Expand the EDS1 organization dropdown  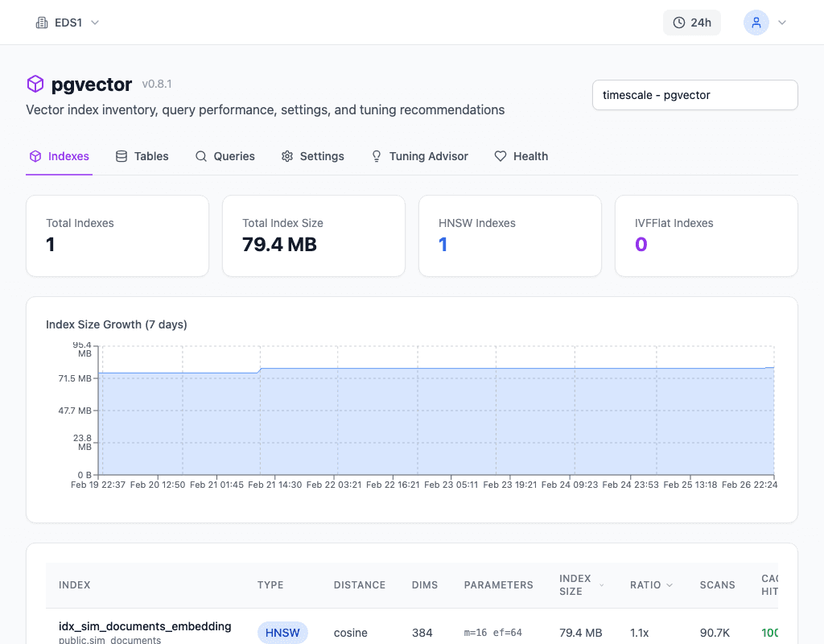[x=95, y=23]
